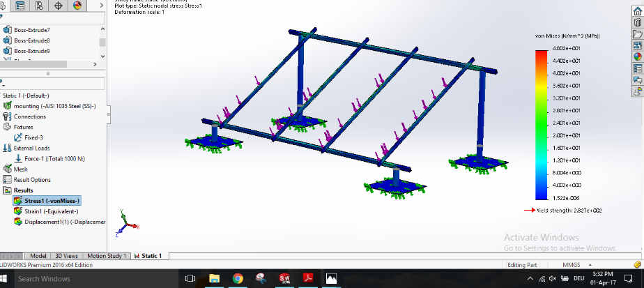
Task: Launch Adobe Acrobat from the taskbar
Action: click(307, 278)
